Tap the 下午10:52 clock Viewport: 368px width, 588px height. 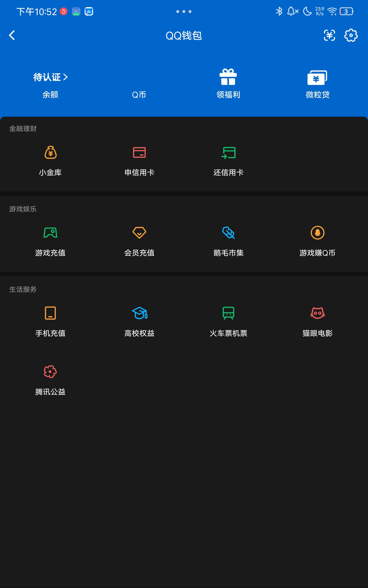[x=37, y=12]
